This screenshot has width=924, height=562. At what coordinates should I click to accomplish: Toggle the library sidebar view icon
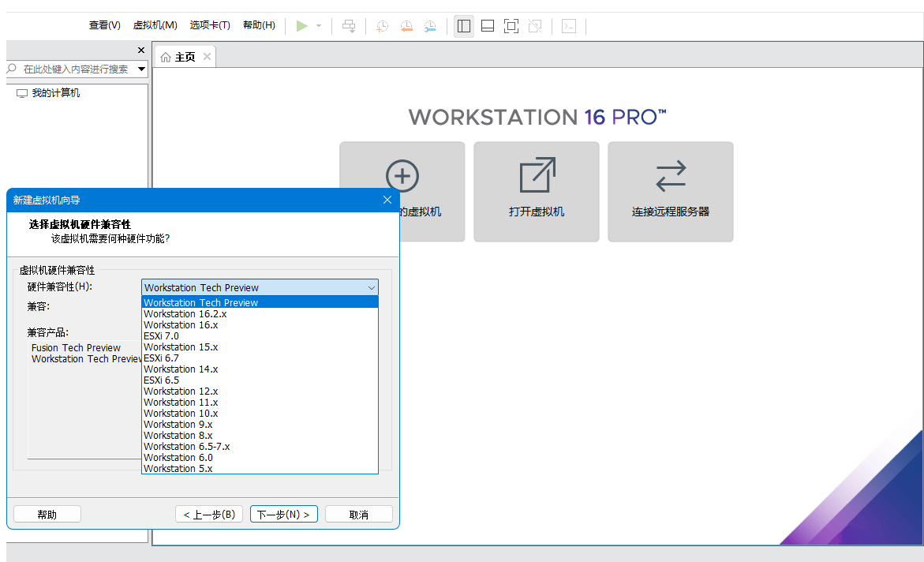tap(464, 26)
